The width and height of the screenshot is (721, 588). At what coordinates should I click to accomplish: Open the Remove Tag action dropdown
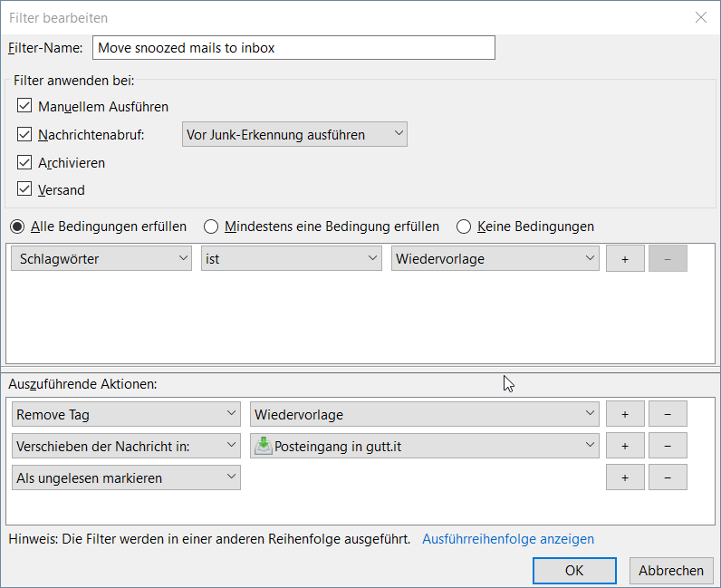(x=127, y=415)
